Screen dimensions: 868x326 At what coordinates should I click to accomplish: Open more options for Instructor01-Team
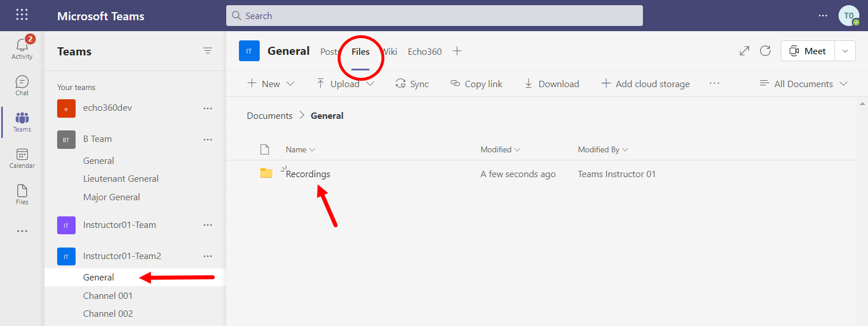208,225
